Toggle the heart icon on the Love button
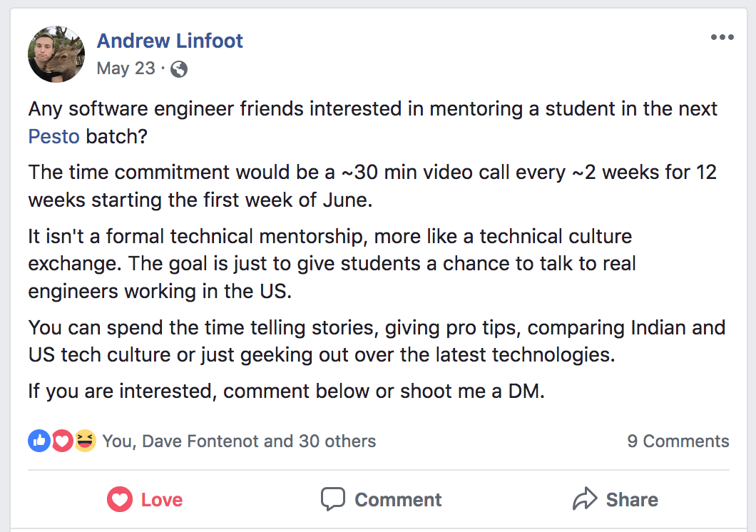Screen dimensions: 756x532 click(x=120, y=500)
